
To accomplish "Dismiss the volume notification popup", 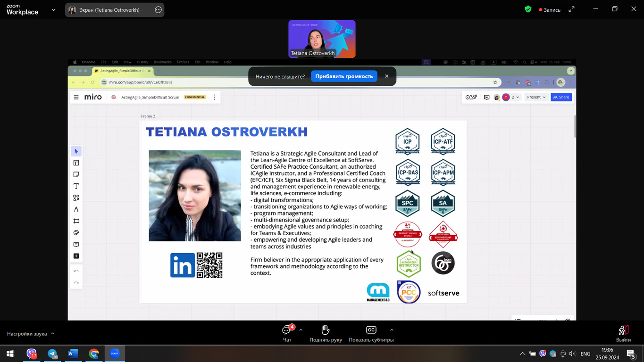I will (x=386, y=76).
